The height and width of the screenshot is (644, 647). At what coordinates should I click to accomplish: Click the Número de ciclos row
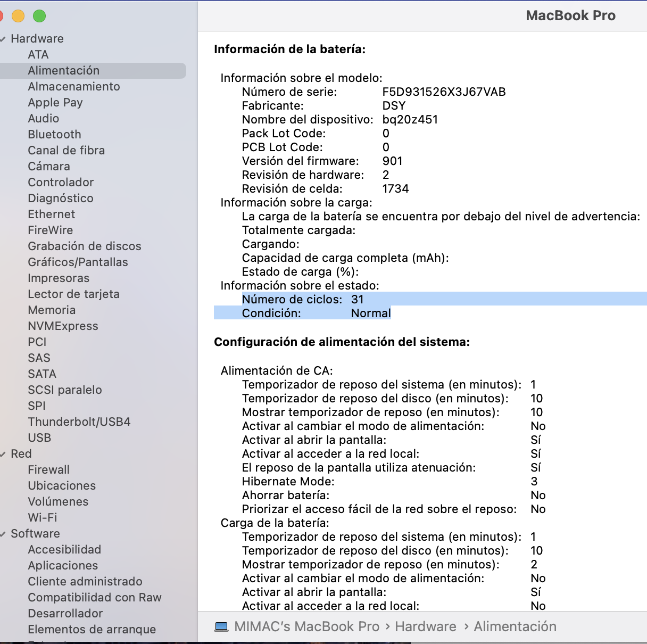pyautogui.click(x=302, y=299)
